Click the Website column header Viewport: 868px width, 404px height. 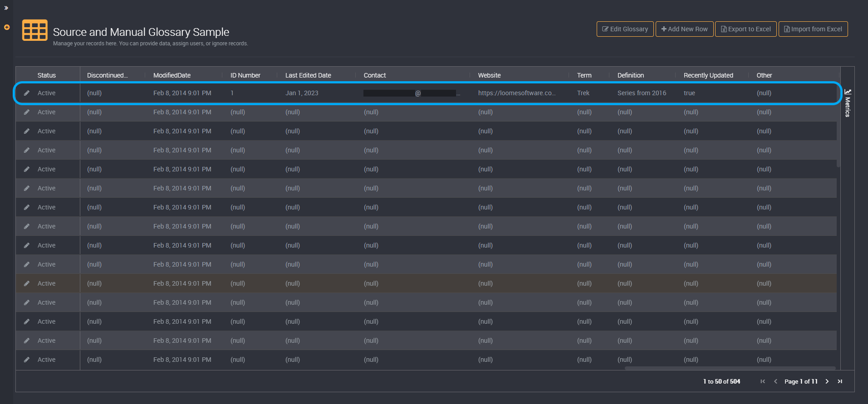(489, 75)
